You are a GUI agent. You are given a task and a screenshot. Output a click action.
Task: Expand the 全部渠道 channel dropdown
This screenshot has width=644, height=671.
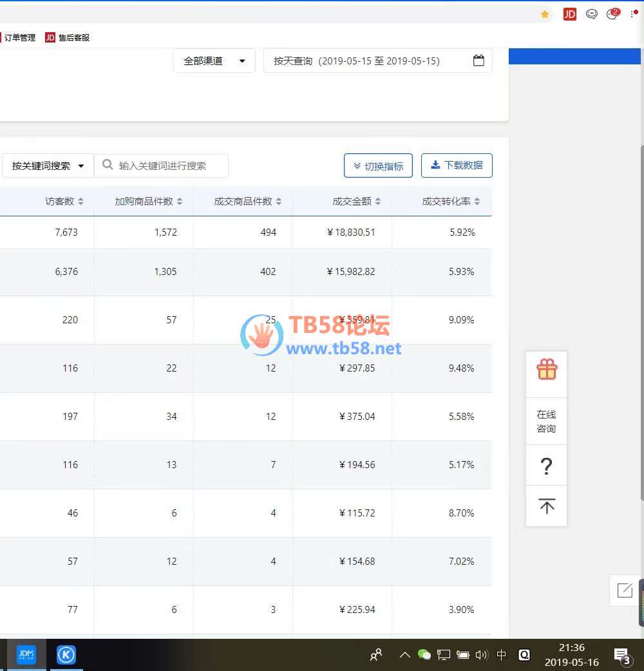pos(214,61)
